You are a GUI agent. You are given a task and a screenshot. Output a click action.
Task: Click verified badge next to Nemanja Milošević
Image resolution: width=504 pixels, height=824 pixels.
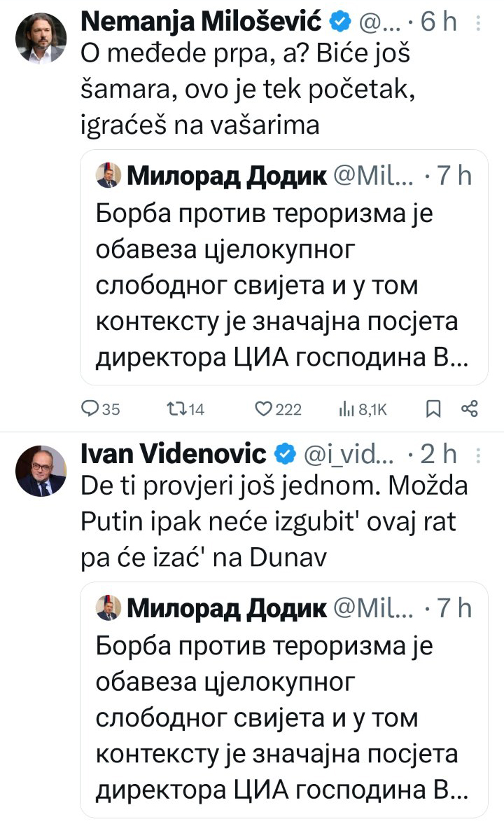tap(340, 23)
